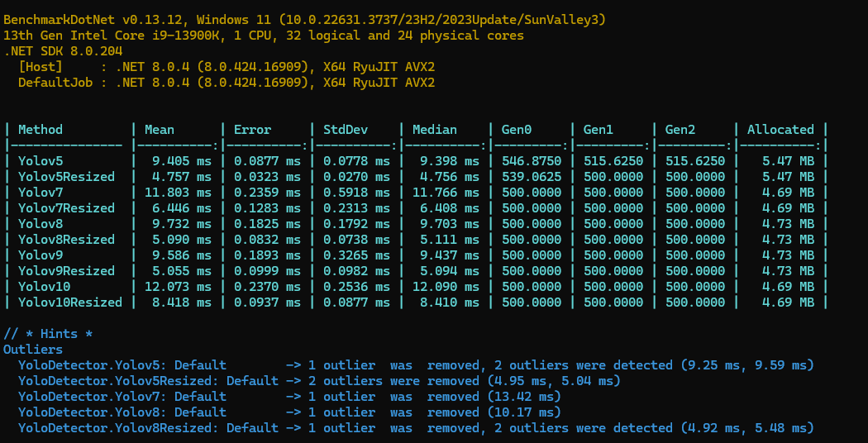Click the // * Hints * heading
Screen dimensions: 868x443
coord(48,334)
